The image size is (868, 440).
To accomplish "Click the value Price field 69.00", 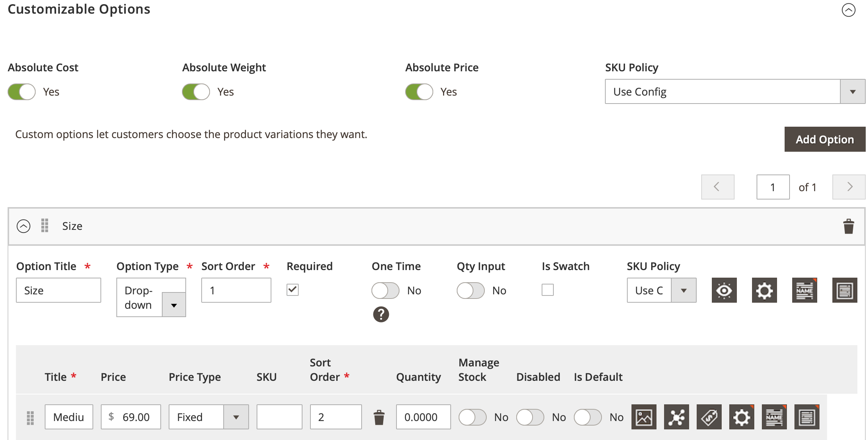I will pyautogui.click(x=131, y=417).
